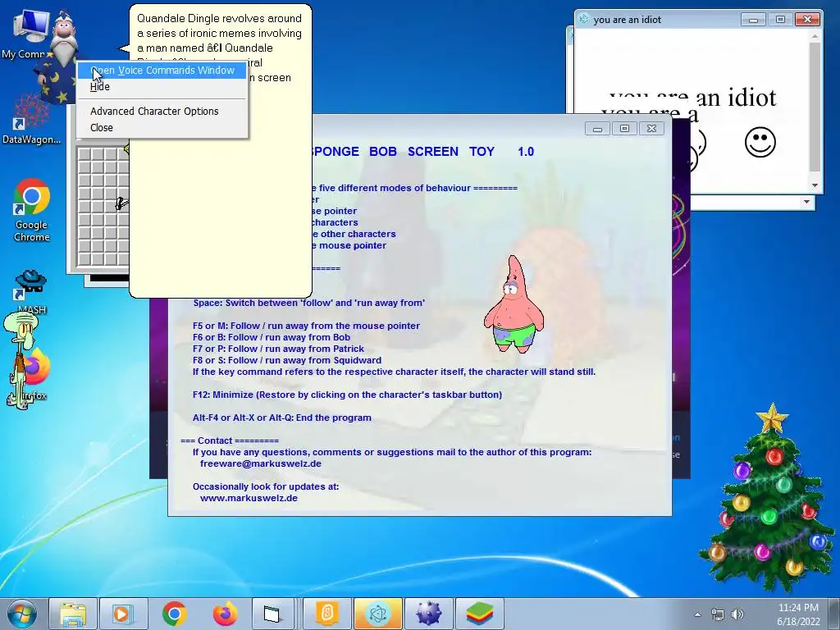Open the volume speaker tray icon

pyautogui.click(x=737, y=614)
